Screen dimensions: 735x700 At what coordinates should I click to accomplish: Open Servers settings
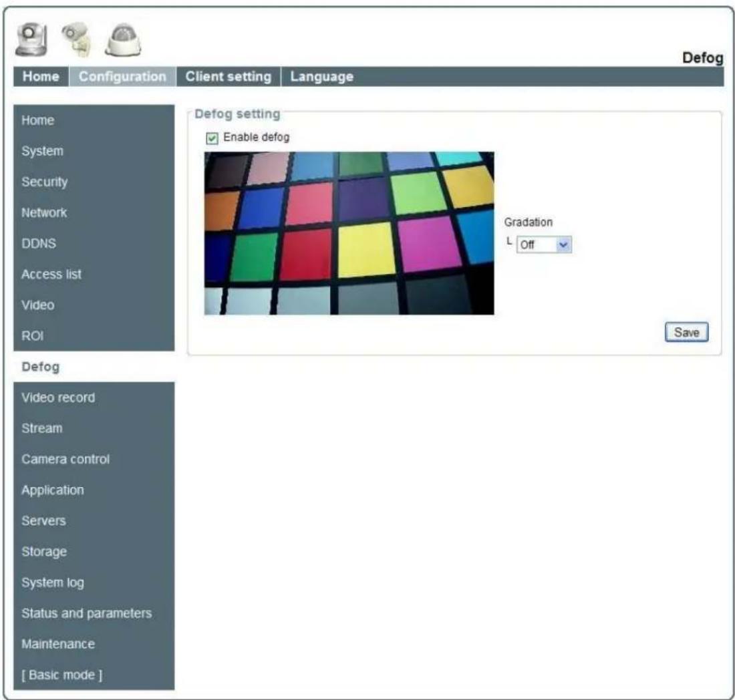coord(94,521)
